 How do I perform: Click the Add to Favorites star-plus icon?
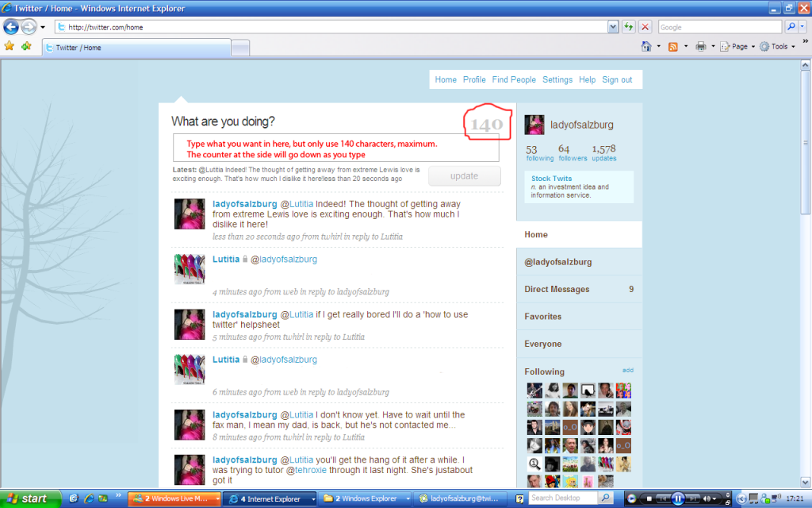26,46
